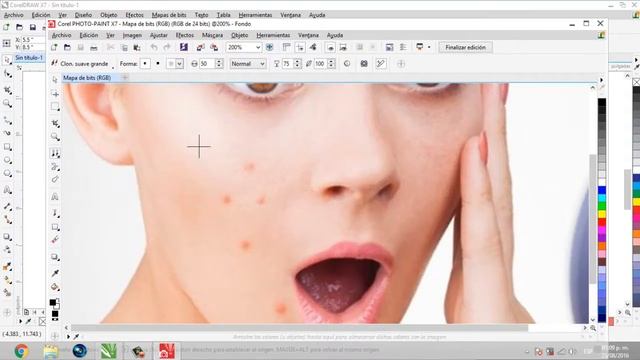Open the zoom level 200% dropdown

[258, 47]
